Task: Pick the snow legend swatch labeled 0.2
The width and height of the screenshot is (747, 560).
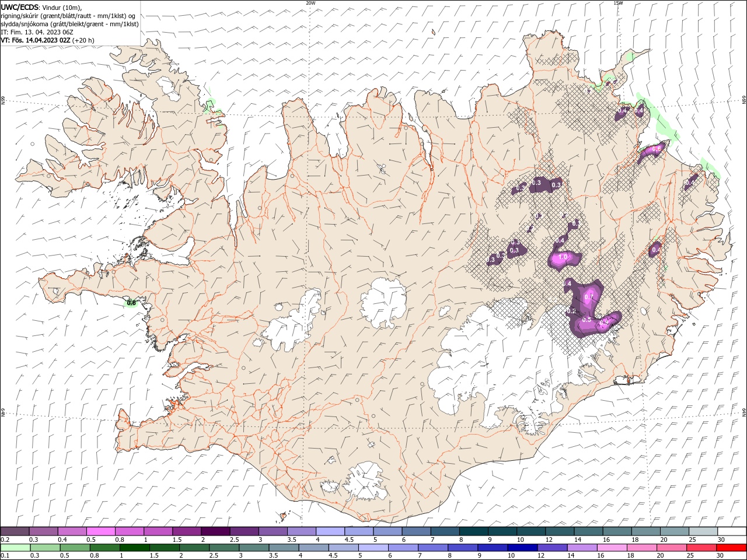Action: click(15, 531)
